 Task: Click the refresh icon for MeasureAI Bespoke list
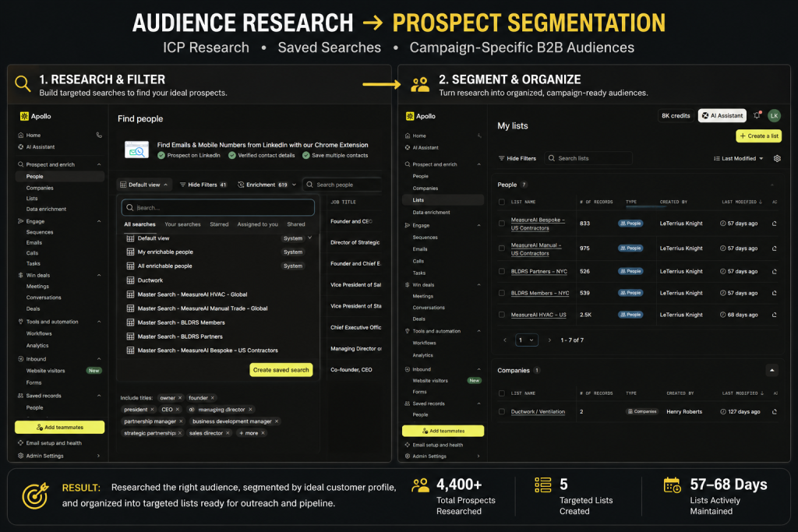(774, 224)
